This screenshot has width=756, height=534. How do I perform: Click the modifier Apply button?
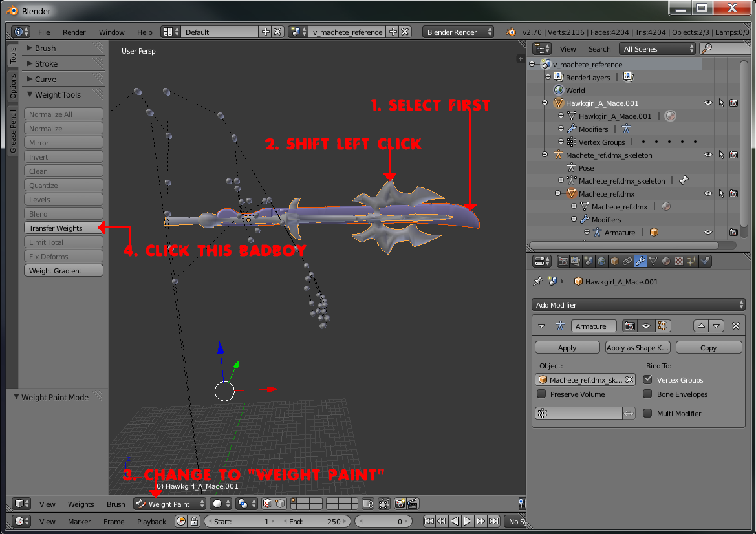click(567, 347)
